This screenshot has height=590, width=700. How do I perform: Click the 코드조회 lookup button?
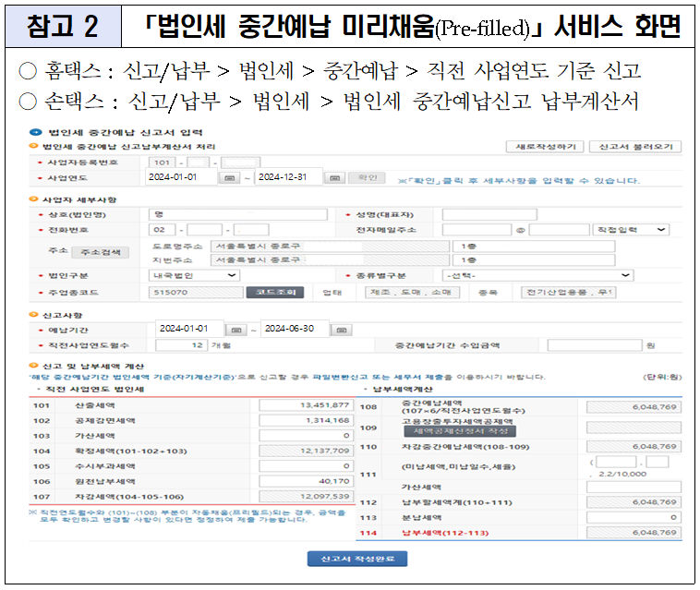coord(273,293)
